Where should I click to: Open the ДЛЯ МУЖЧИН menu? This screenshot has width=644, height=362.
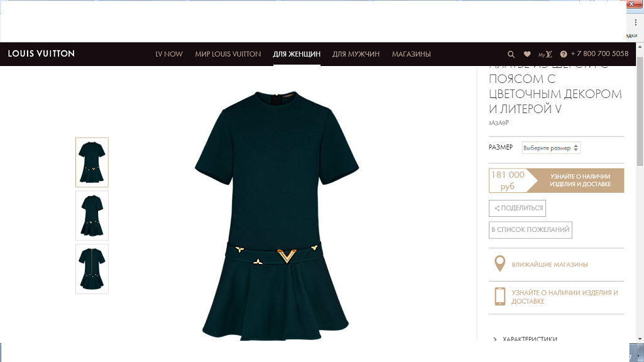tap(356, 54)
